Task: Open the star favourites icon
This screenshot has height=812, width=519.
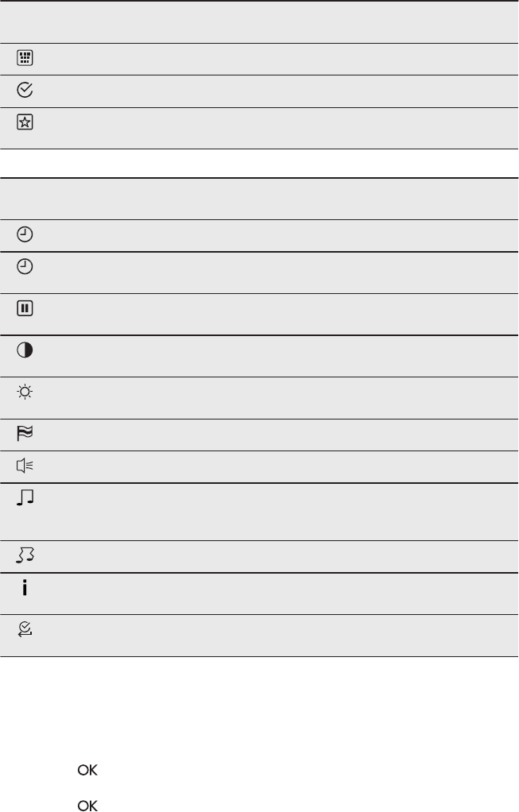Action: (25, 122)
